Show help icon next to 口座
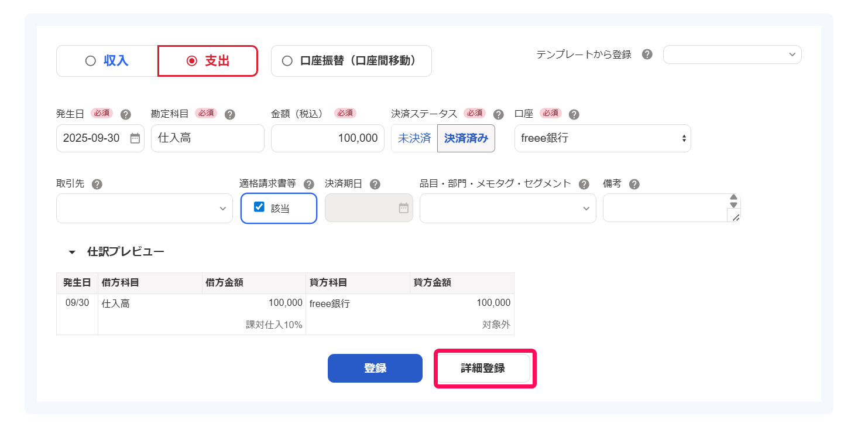Screen dimensions: 868x426 click(x=574, y=114)
